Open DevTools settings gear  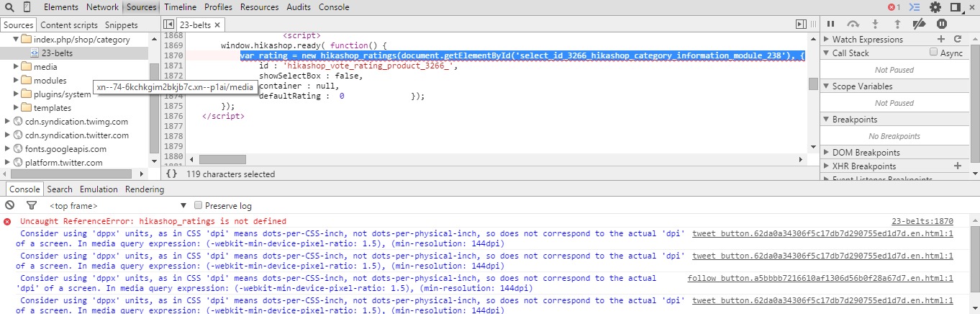tap(935, 7)
